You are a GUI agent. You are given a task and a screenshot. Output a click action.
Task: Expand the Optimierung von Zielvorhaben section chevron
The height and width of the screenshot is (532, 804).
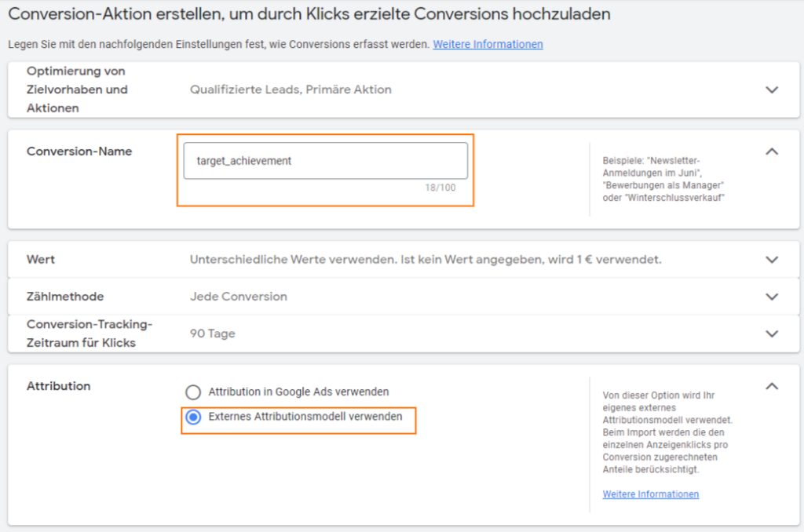click(x=772, y=89)
